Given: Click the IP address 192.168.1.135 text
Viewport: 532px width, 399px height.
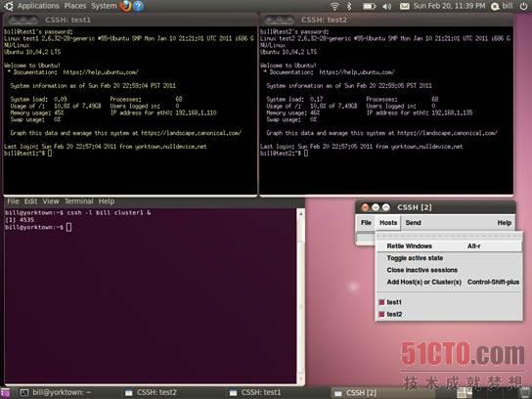Looking at the screenshot, I should [x=452, y=112].
